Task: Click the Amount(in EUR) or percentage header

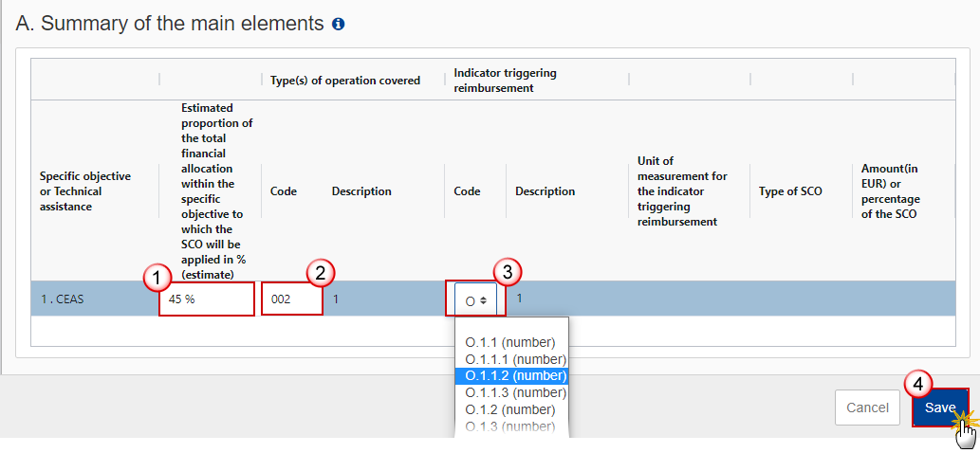Action: tap(890, 190)
